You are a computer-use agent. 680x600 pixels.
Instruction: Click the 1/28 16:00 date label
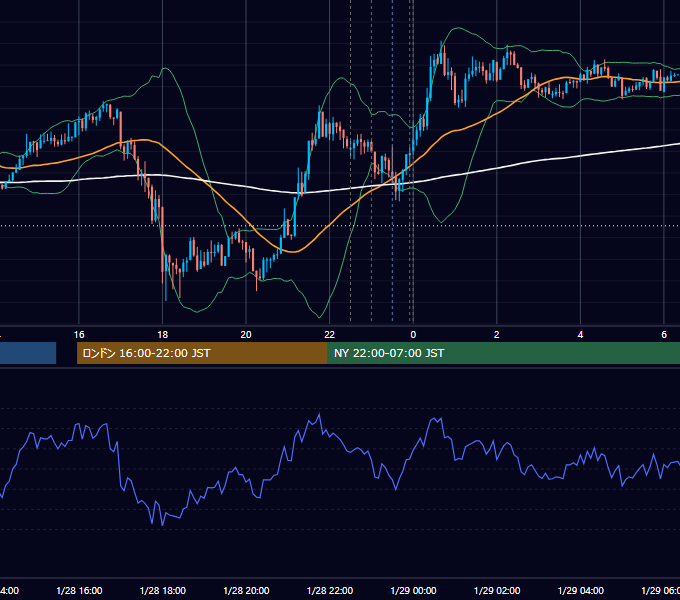pos(79,591)
